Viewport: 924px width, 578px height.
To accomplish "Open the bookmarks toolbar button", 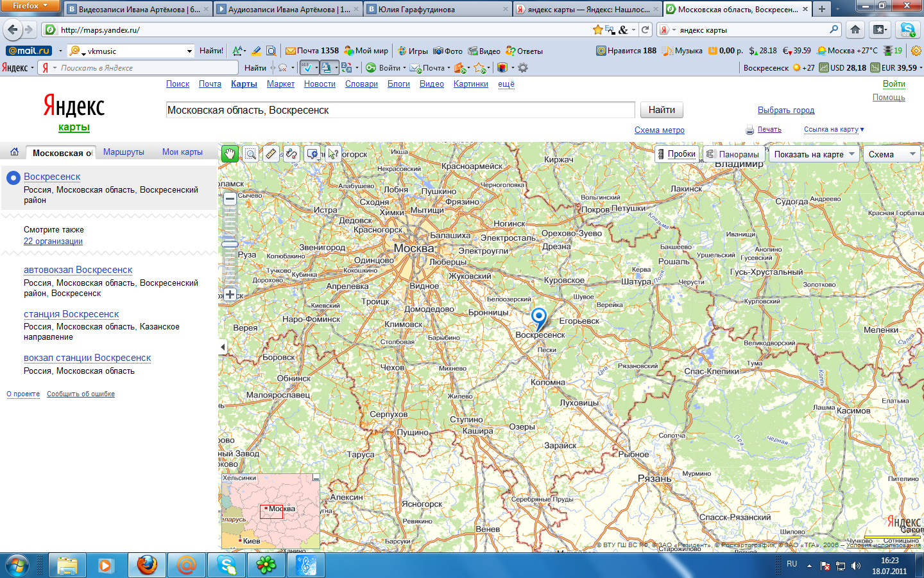I will click(x=880, y=30).
